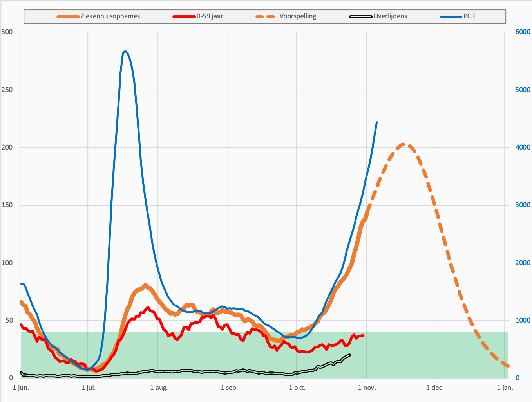Click the 4000 right axis label

pyautogui.click(x=523, y=148)
